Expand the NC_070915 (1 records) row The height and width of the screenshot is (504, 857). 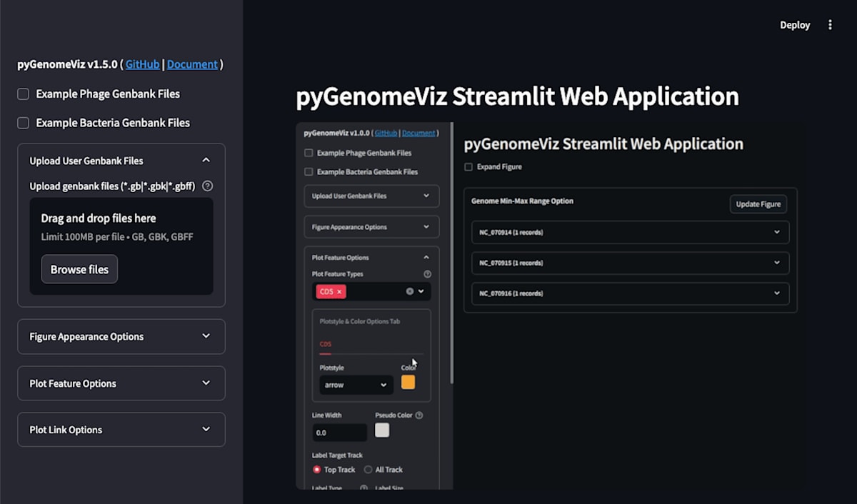tap(630, 263)
